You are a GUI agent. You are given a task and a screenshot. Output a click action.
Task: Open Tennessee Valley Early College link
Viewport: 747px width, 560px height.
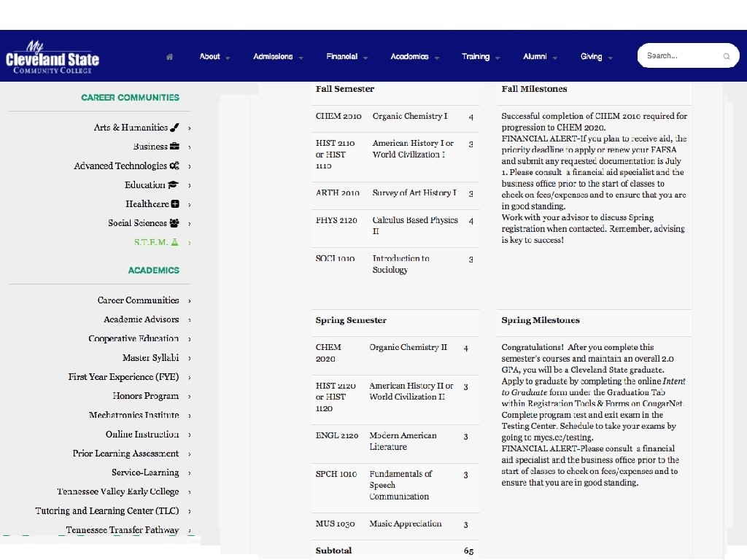click(x=118, y=491)
